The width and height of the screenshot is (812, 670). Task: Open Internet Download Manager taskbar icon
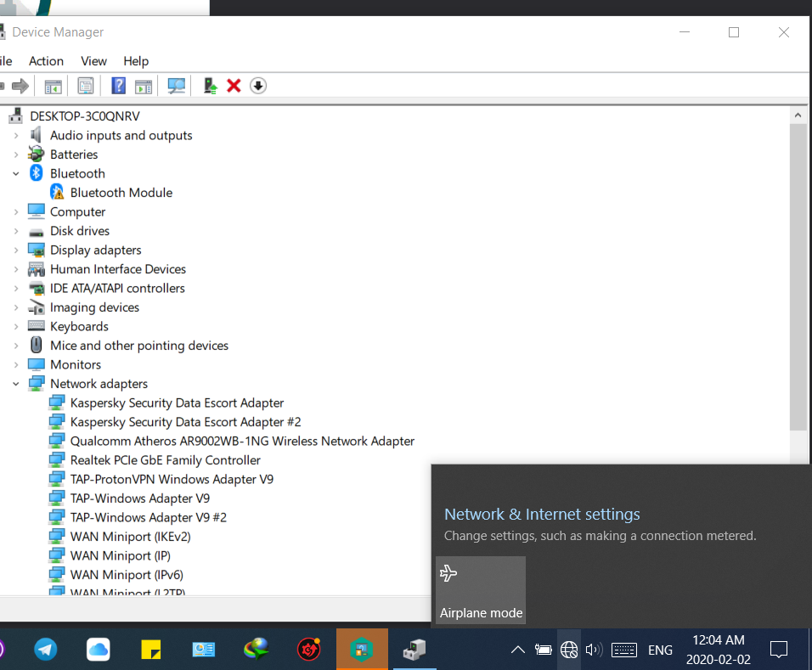coord(257,650)
